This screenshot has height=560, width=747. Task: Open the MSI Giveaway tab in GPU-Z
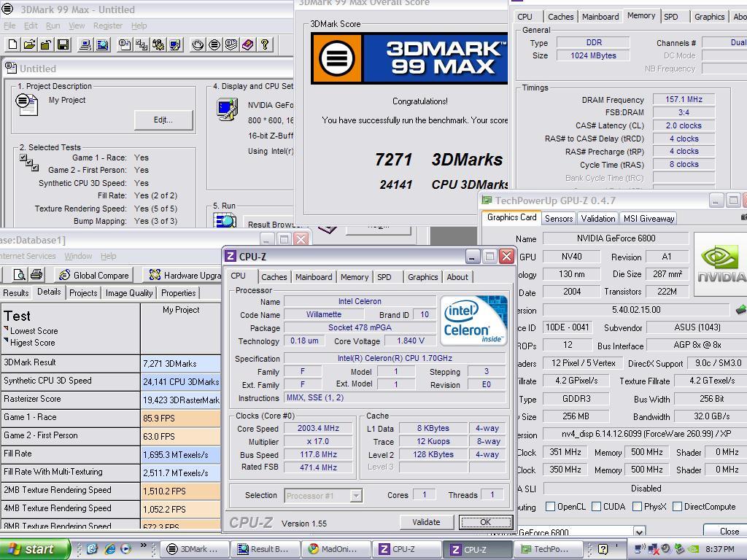click(649, 218)
